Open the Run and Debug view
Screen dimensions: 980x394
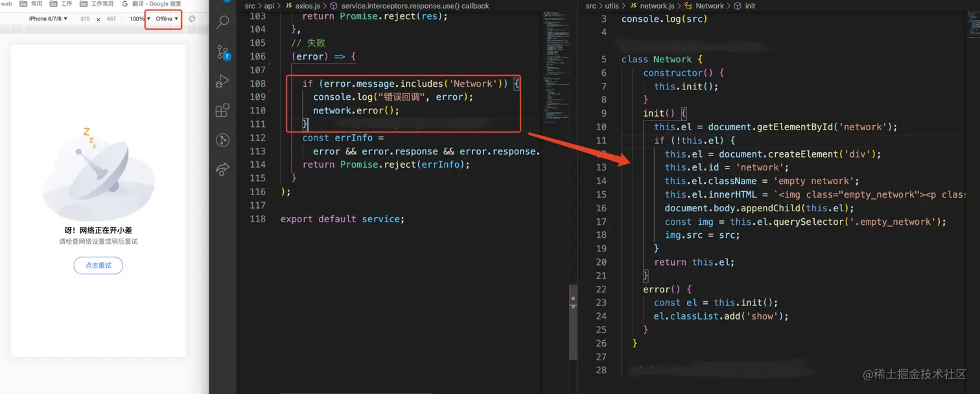pyautogui.click(x=222, y=81)
